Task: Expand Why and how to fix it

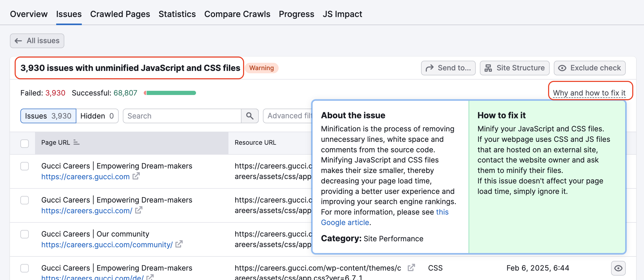Action: [590, 93]
